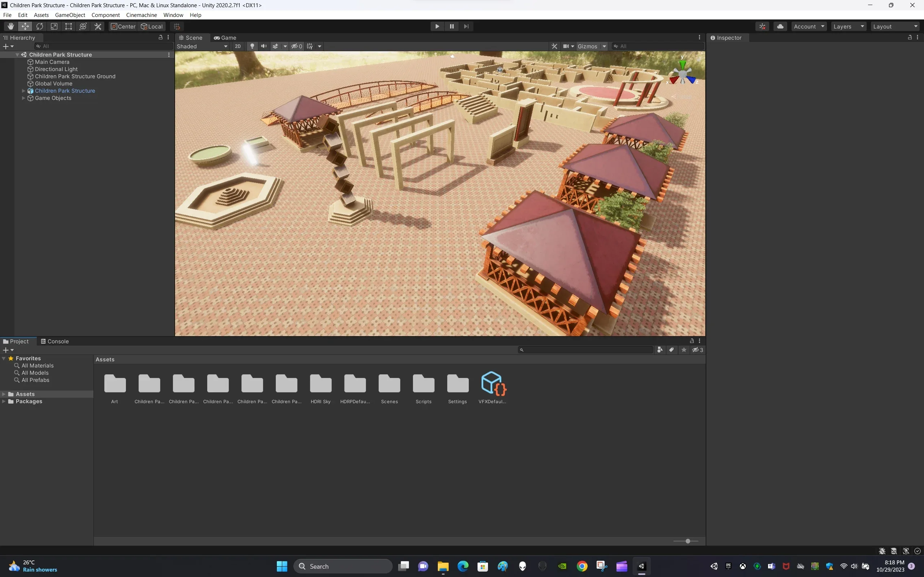
Task: Select the VFXDefault asset thumbnail
Action: pos(493,383)
